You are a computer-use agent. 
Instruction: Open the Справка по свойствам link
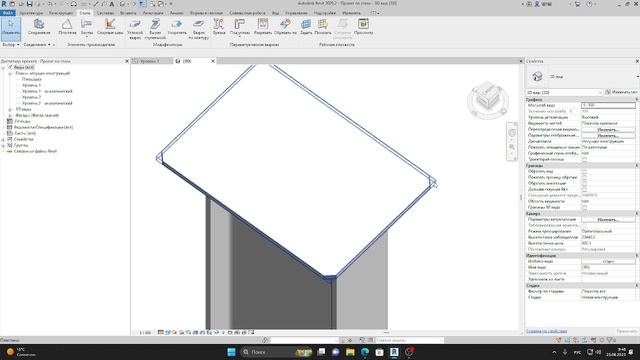click(x=547, y=331)
